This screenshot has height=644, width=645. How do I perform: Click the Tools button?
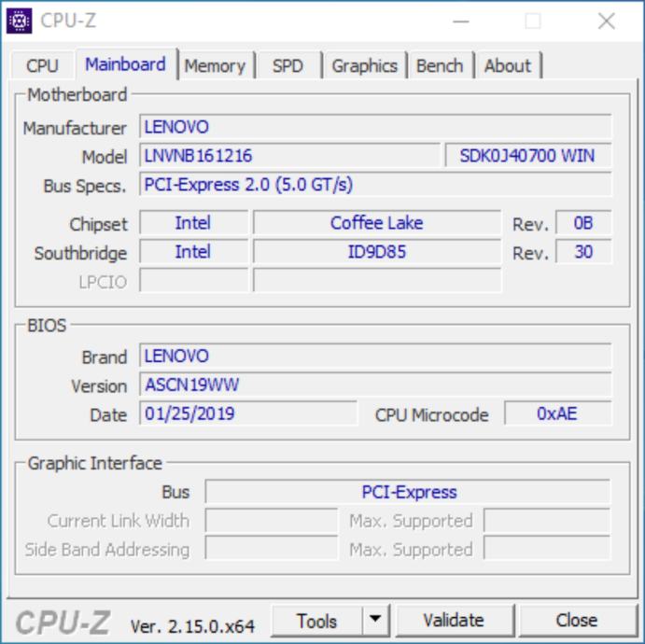tap(316, 621)
